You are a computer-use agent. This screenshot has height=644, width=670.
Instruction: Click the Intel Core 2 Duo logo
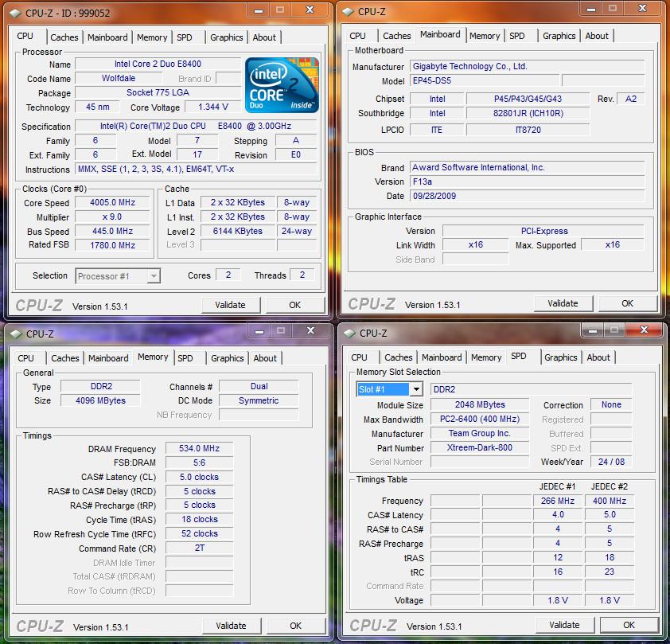click(282, 85)
